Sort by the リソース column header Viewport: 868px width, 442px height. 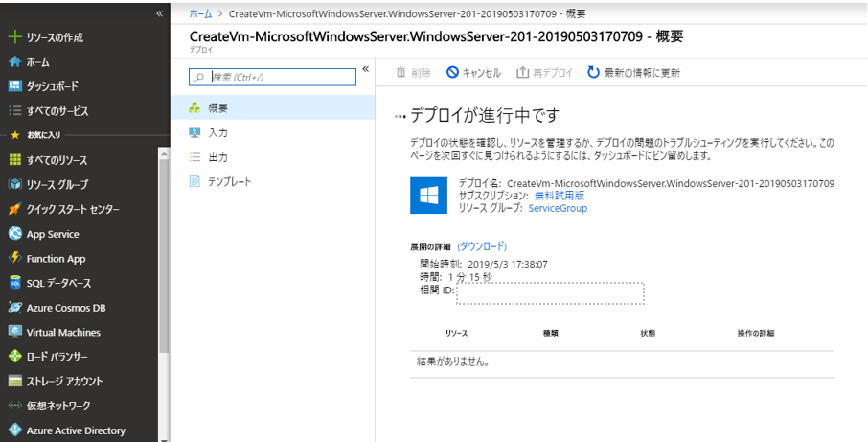(x=456, y=333)
